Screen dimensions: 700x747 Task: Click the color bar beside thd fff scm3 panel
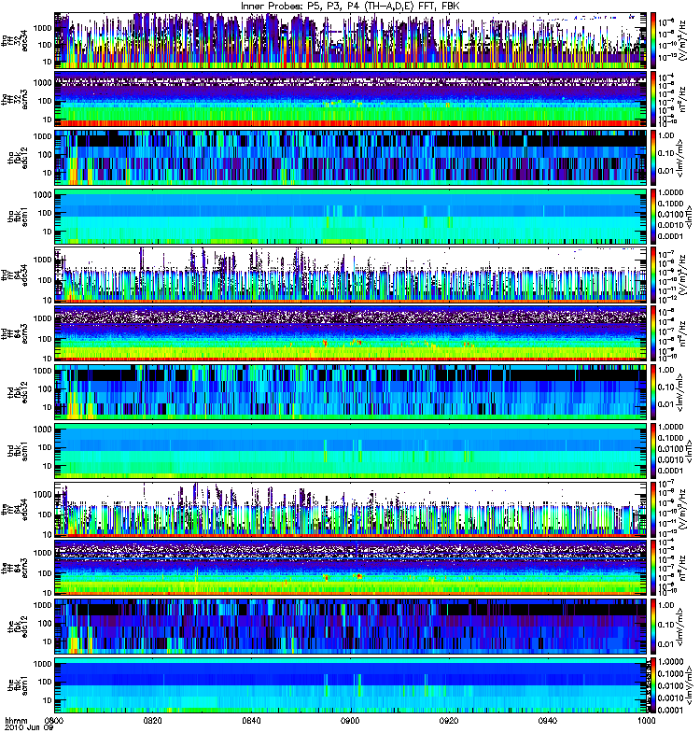click(654, 334)
